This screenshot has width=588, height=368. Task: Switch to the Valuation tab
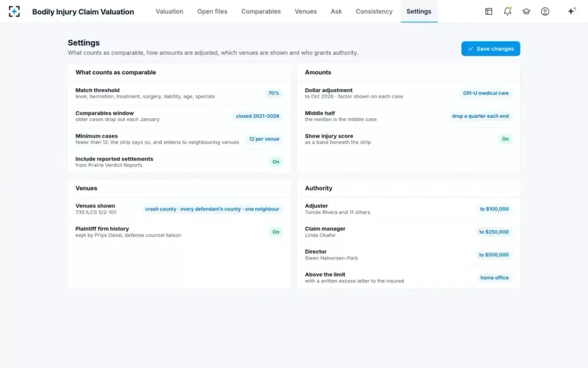[170, 11]
